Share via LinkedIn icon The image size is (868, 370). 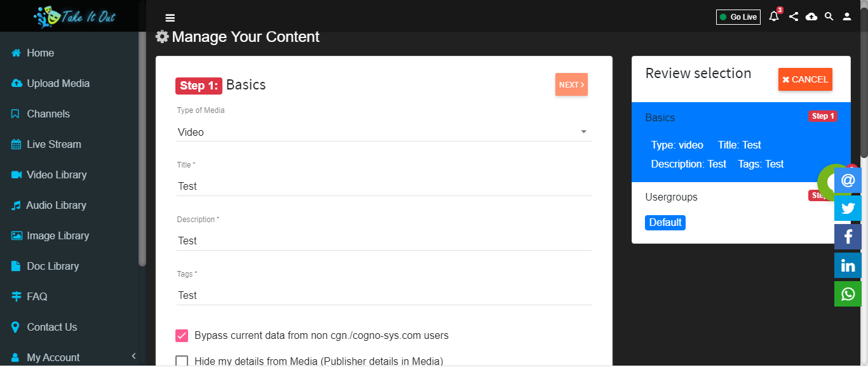tap(848, 265)
